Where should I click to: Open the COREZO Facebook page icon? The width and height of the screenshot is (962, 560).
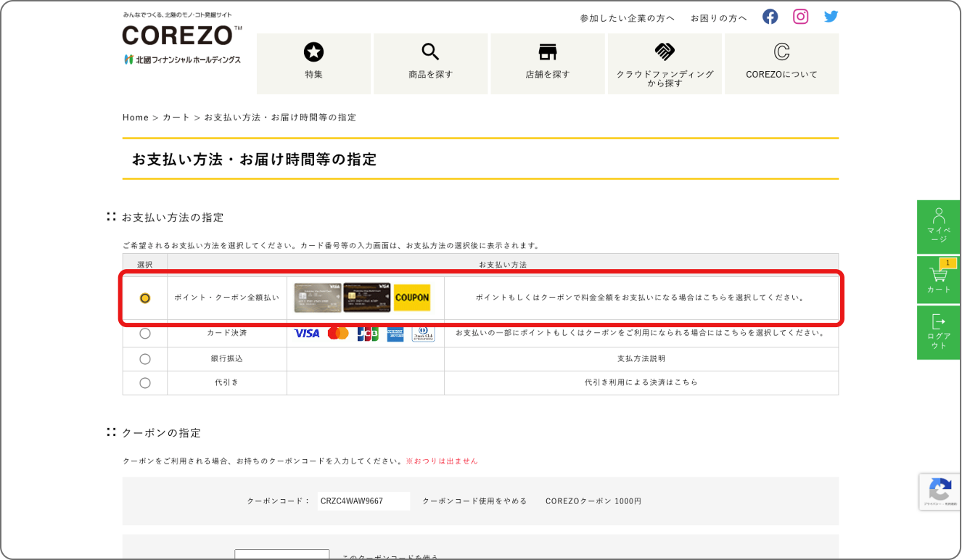pyautogui.click(x=770, y=17)
